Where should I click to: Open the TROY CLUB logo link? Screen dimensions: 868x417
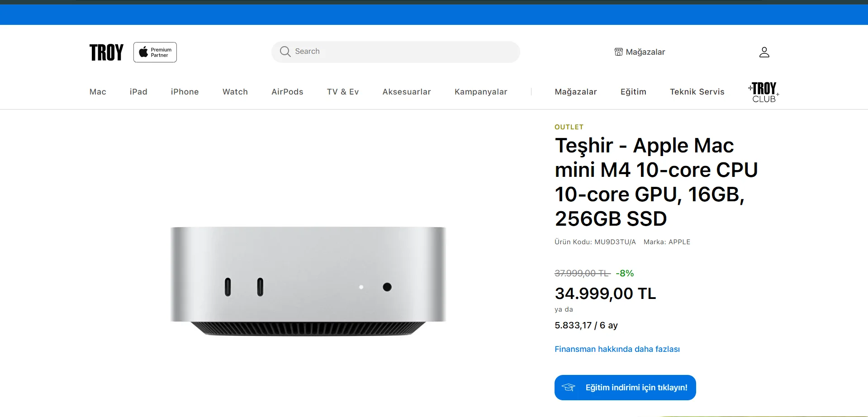coord(764,92)
